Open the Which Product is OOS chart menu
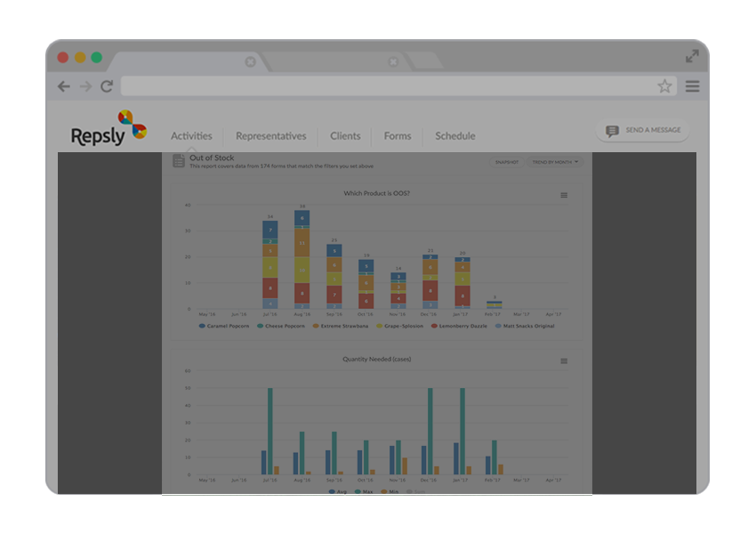The height and width of the screenshot is (534, 756). coord(566,197)
